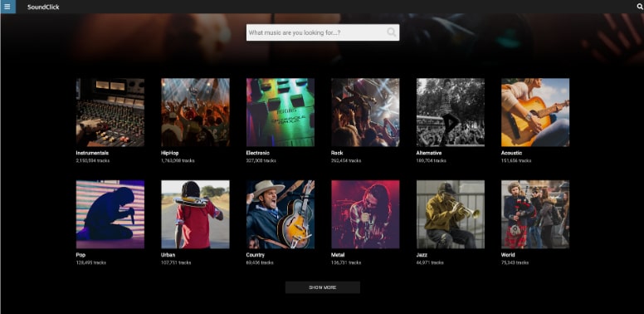Focus the 'What music are you looking for' field
The width and height of the screenshot is (644, 314).
click(323, 32)
